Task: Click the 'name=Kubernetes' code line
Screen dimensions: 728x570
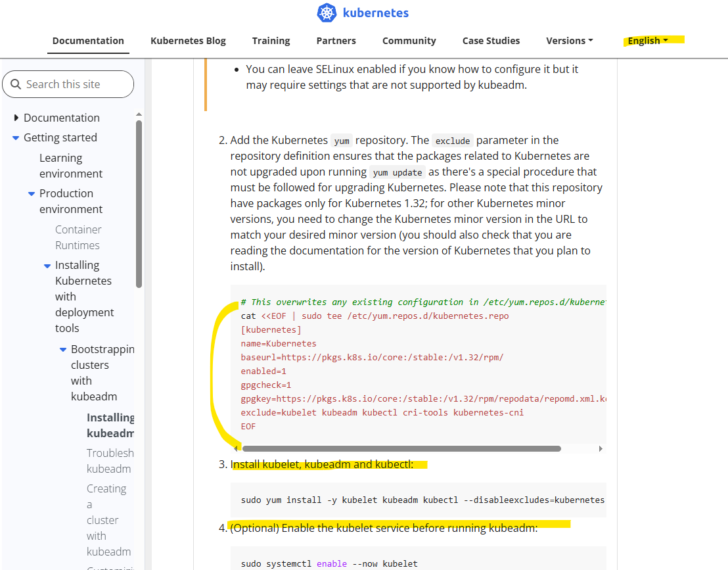Action: click(x=279, y=344)
